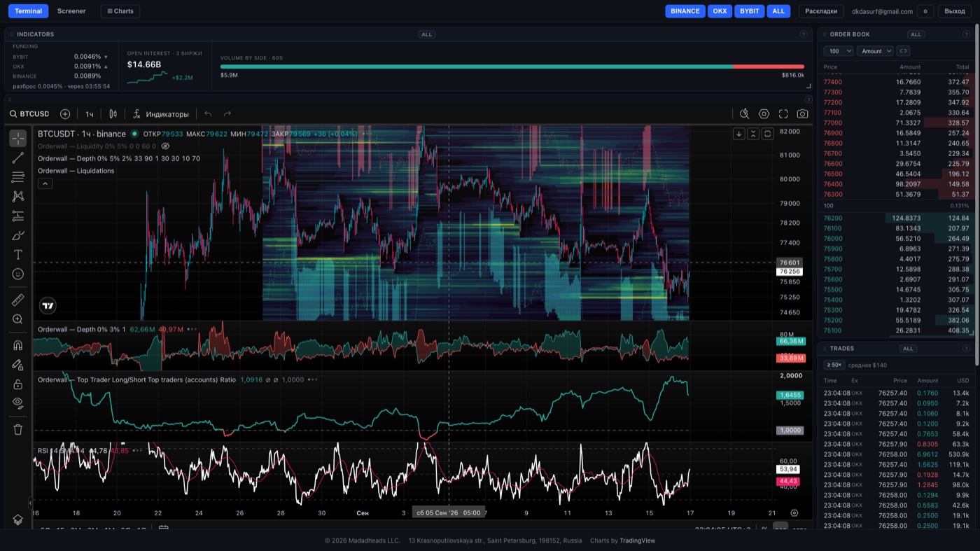Select the ruler measure tool
Screen dimensions: 980x551
(18, 300)
